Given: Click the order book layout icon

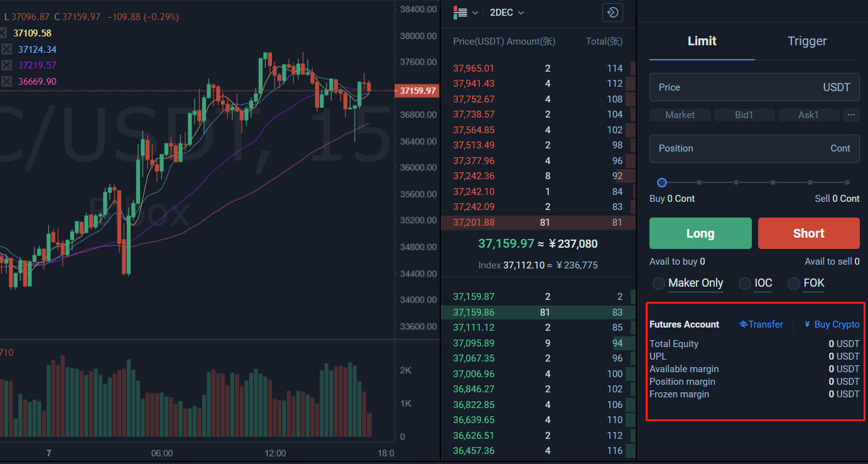Looking at the screenshot, I should 460,13.
